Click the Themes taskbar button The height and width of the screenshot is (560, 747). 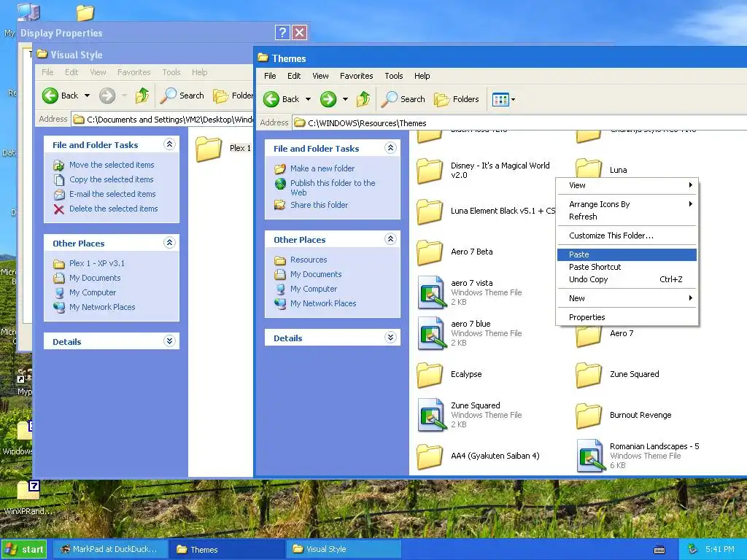pyautogui.click(x=227, y=550)
